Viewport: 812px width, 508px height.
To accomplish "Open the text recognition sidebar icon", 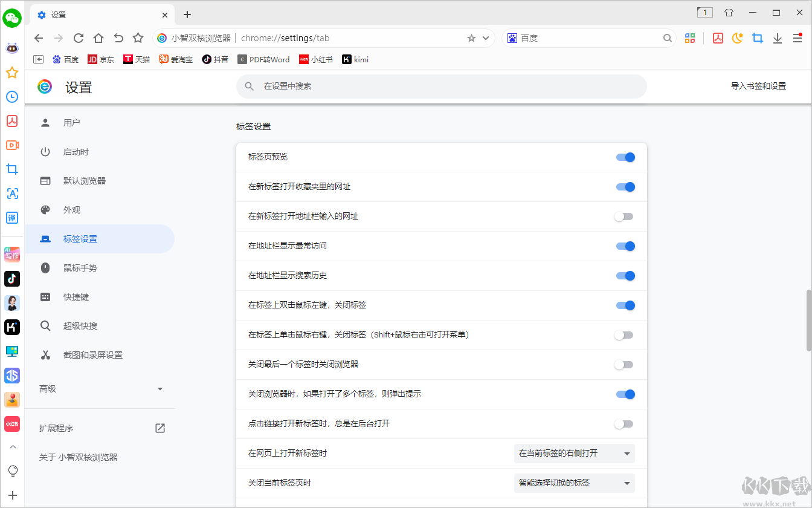I will click(12, 194).
